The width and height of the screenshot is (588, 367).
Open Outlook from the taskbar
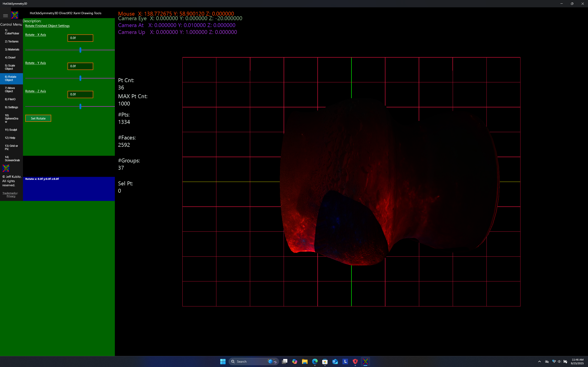(x=335, y=361)
